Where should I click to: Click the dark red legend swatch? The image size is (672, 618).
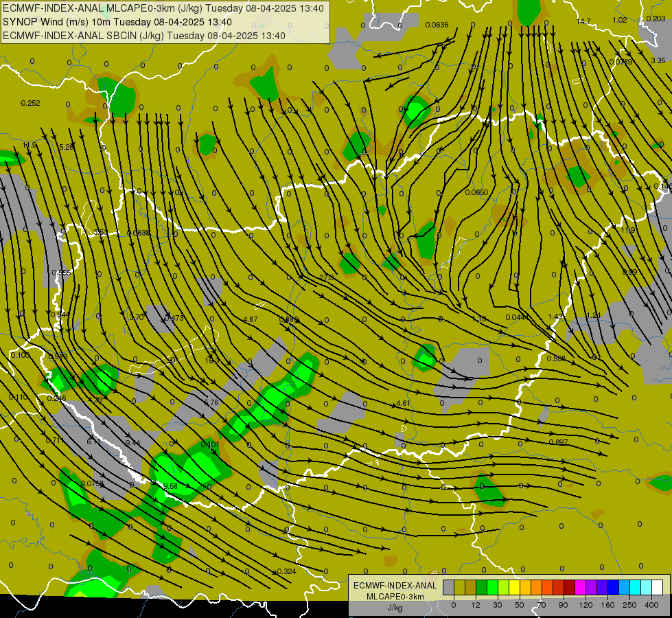click(570, 588)
